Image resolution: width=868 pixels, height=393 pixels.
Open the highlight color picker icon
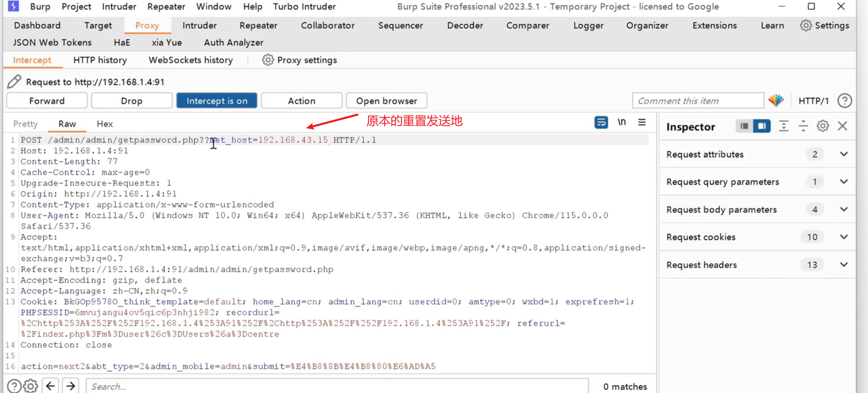click(x=776, y=101)
